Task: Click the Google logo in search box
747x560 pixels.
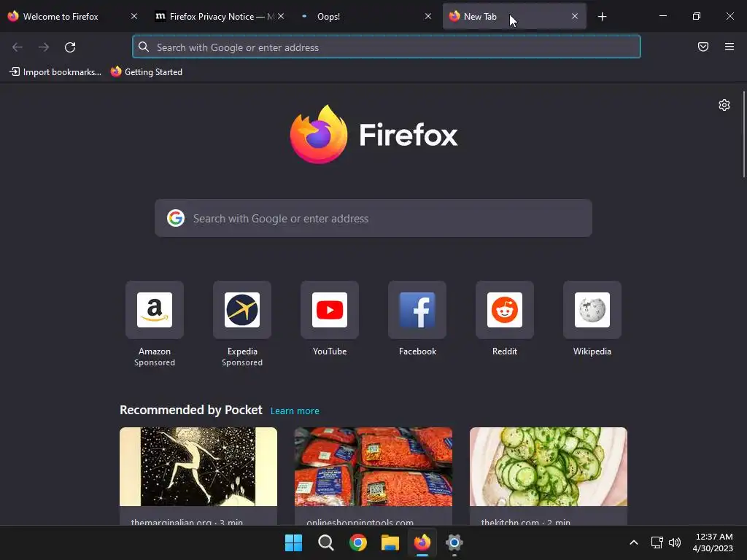Action: pos(176,218)
